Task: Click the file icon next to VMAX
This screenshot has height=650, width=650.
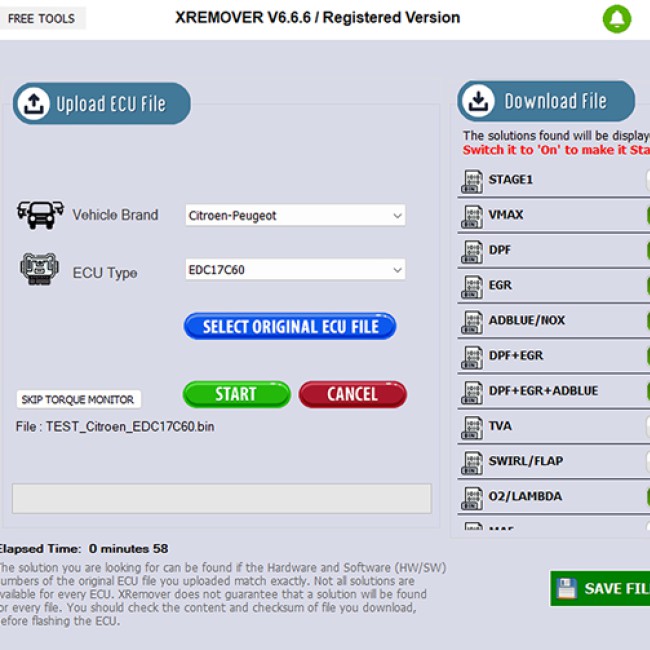Action: pyautogui.click(x=472, y=216)
